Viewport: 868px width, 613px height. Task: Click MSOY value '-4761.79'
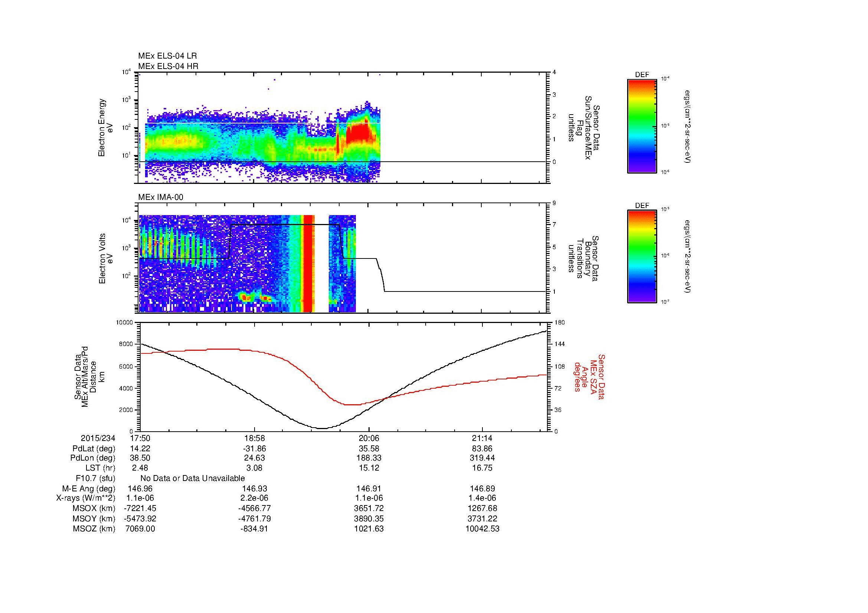(255, 519)
